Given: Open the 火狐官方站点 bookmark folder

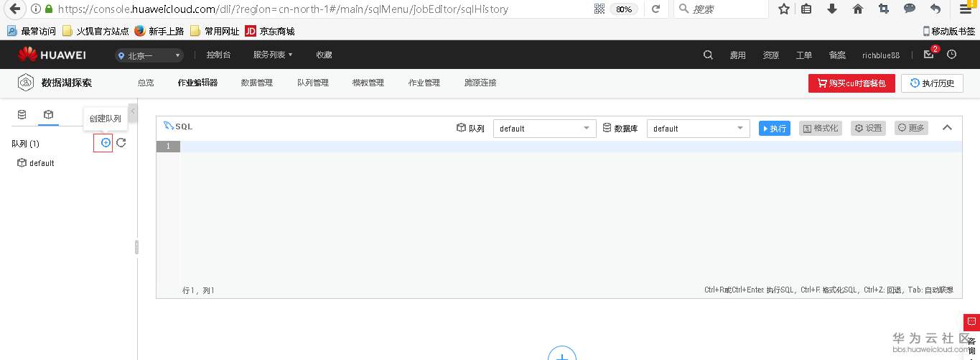Looking at the screenshot, I should click(95, 31).
